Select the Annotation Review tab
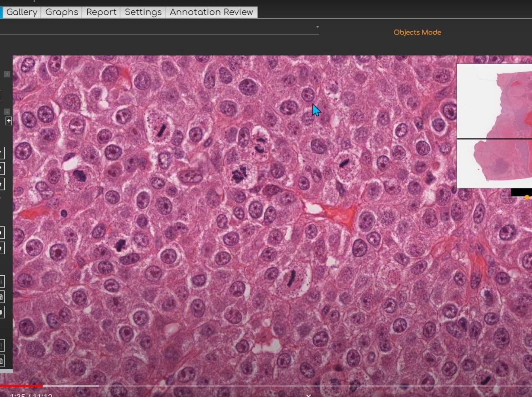The height and width of the screenshot is (397, 532). [211, 12]
